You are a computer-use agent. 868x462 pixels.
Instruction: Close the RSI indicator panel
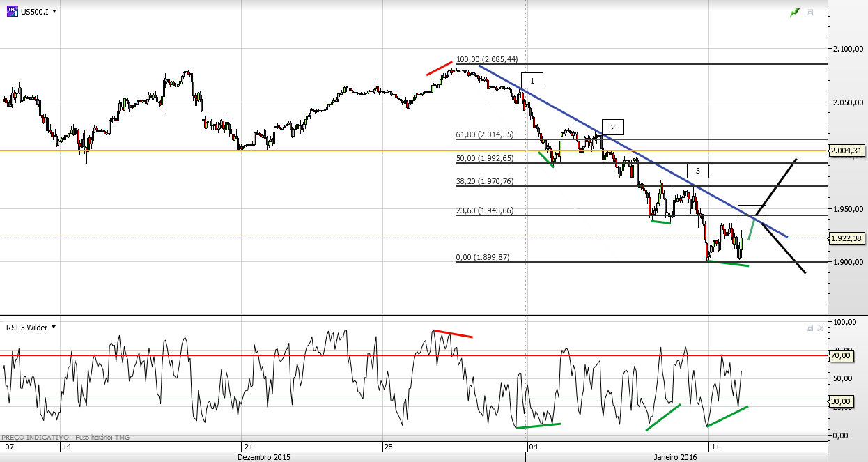[820, 328]
